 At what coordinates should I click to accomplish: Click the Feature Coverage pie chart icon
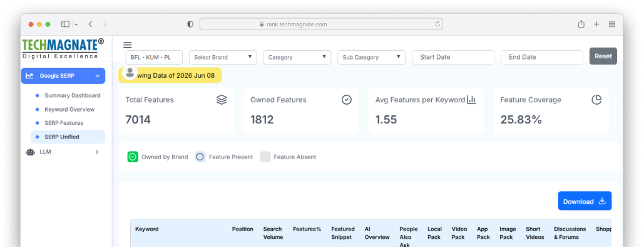pos(597,100)
